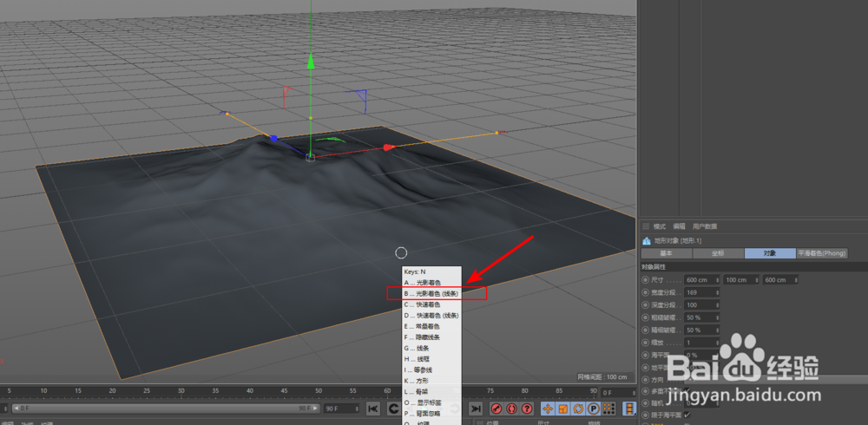Click frame 30 on the timeline ruler
868x425 pixels.
[181, 392]
